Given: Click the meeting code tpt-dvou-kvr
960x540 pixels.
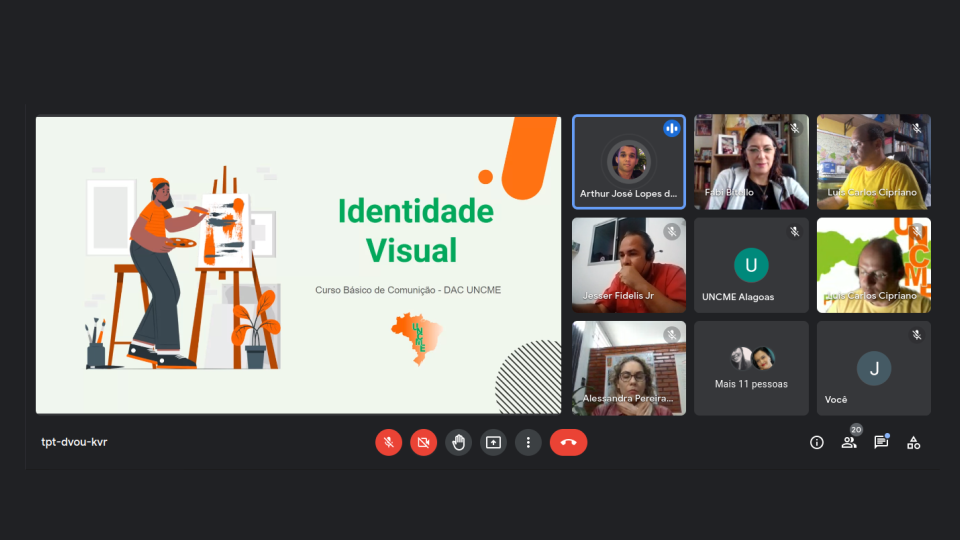Looking at the screenshot, I should click(x=74, y=442).
